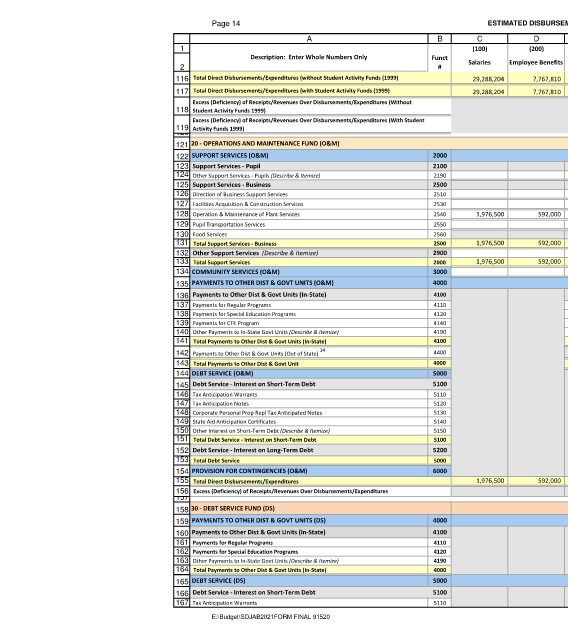Select column A header
Viewport: 568px width, 640px height.
pyautogui.click(x=309, y=39)
